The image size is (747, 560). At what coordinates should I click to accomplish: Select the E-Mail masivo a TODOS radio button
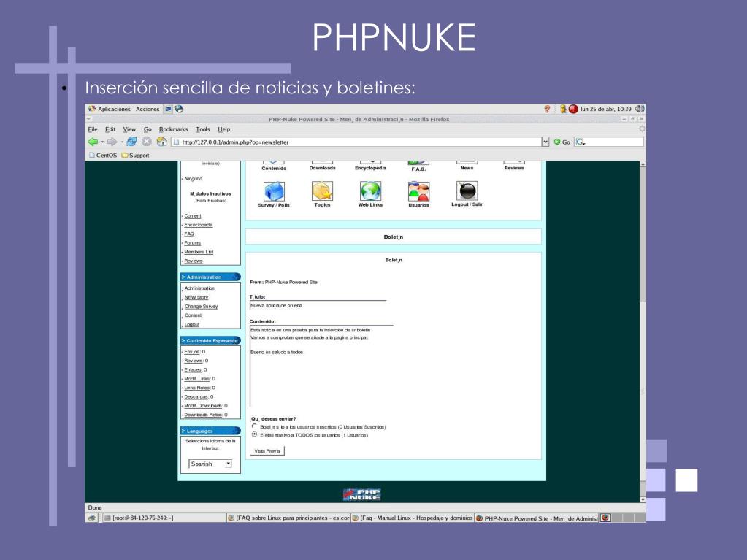254,434
